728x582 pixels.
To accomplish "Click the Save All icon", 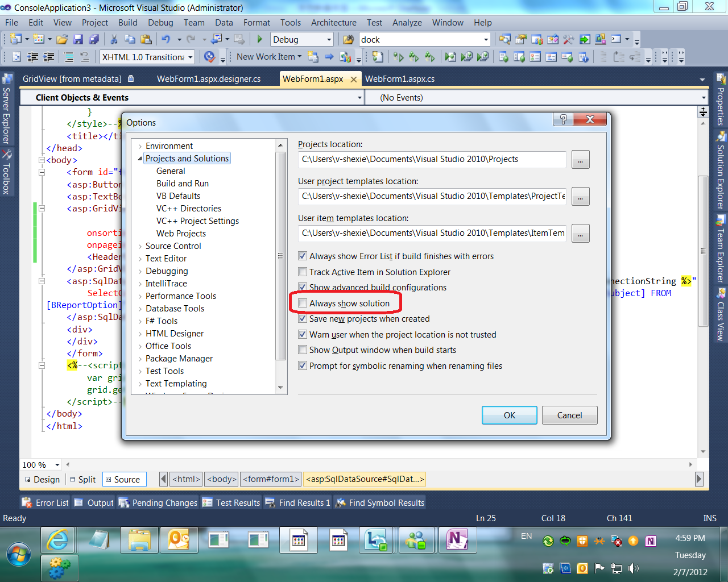I will coord(94,39).
